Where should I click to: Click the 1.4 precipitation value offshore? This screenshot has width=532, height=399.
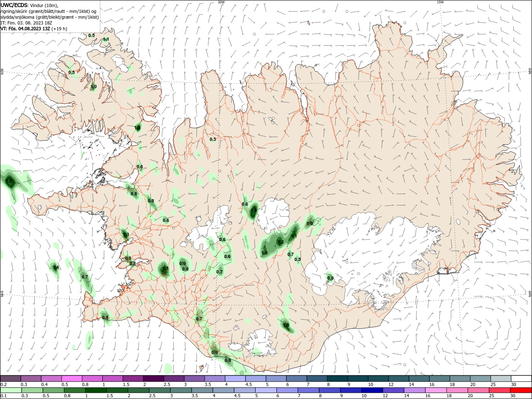point(56,268)
